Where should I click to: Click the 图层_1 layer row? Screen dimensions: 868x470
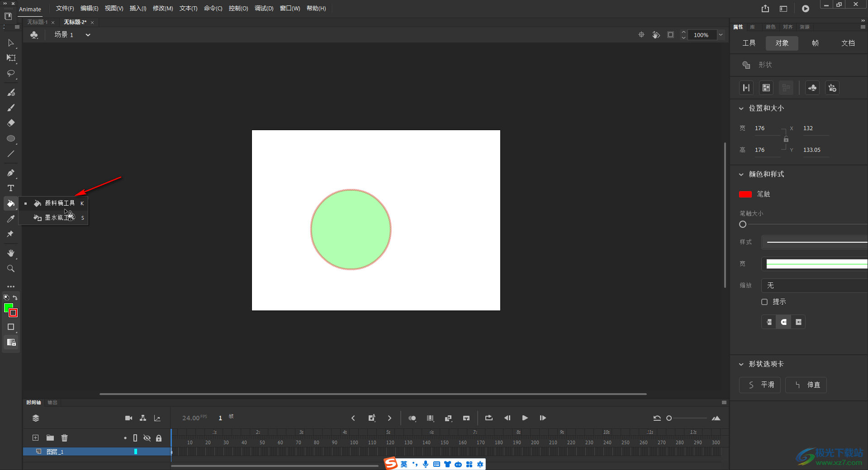pyautogui.click(x=97, y=451)
